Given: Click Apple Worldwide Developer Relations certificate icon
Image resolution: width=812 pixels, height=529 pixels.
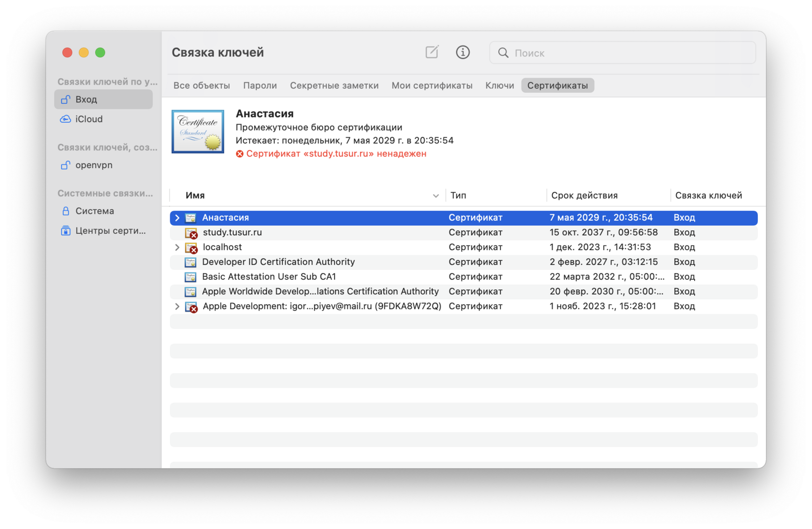Looking at the screenshot, I should tap(190, 292).
